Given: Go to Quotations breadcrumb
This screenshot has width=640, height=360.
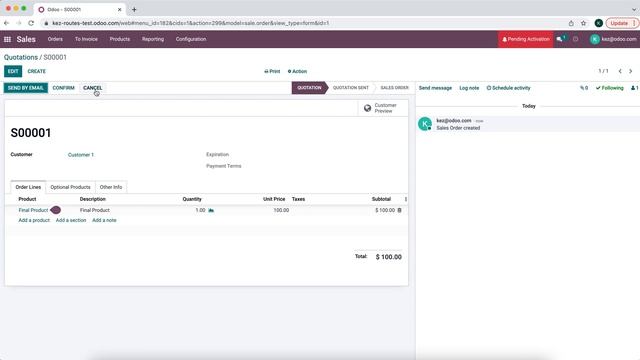Looking at the screenshot, I should [21, 58].
